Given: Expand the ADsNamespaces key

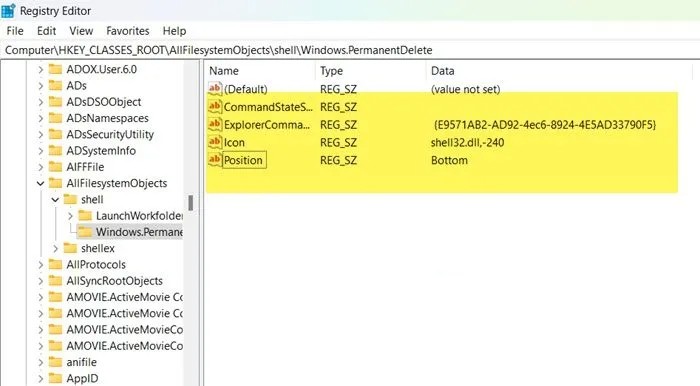Looking at the screenshot, I should coord(40,118).
